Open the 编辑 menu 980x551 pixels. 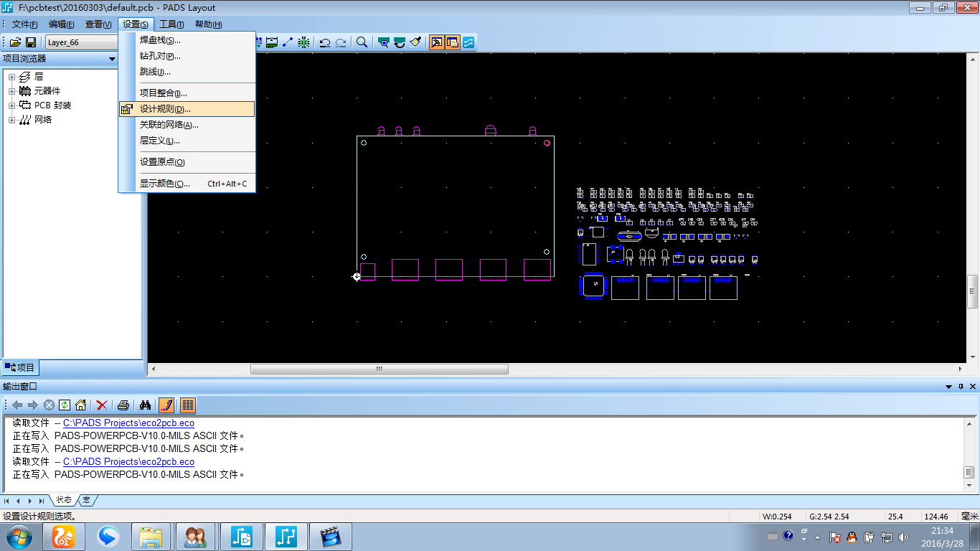[x=61, y=24]
